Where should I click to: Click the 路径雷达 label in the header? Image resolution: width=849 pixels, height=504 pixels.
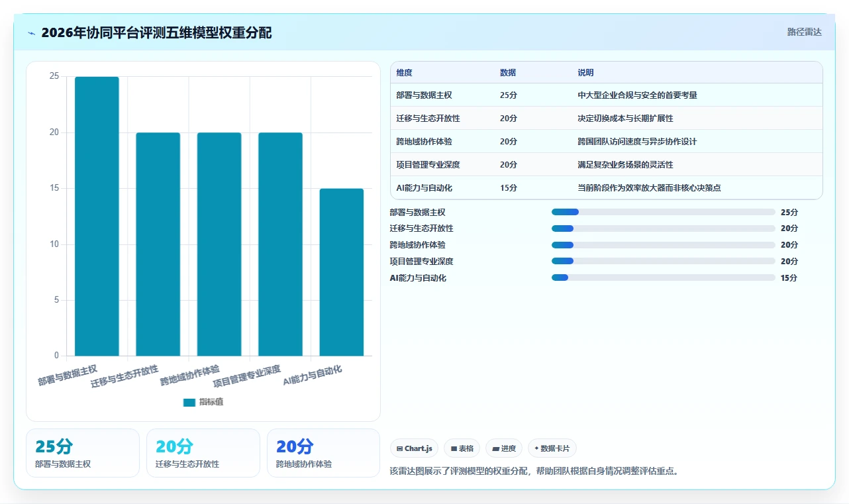point(804,32)
